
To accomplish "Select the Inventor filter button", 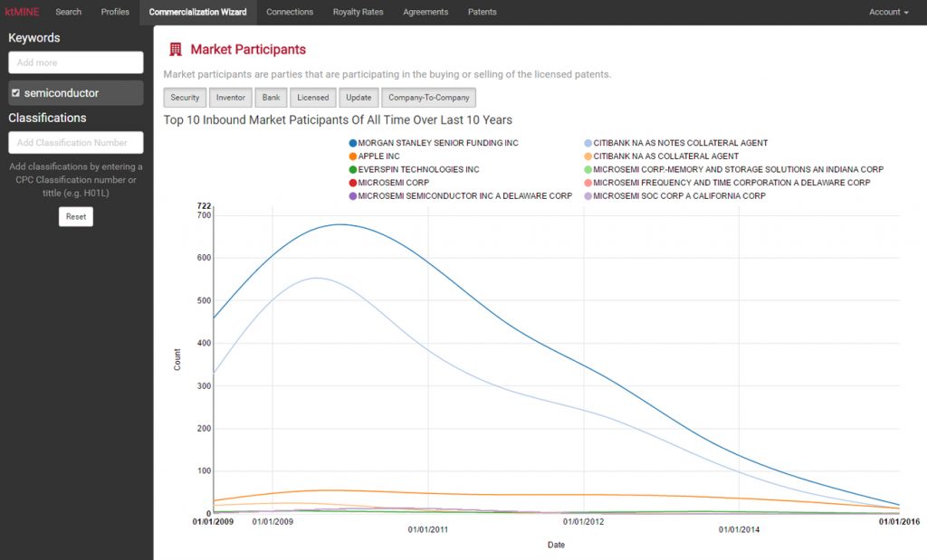I will pos(230,98).
